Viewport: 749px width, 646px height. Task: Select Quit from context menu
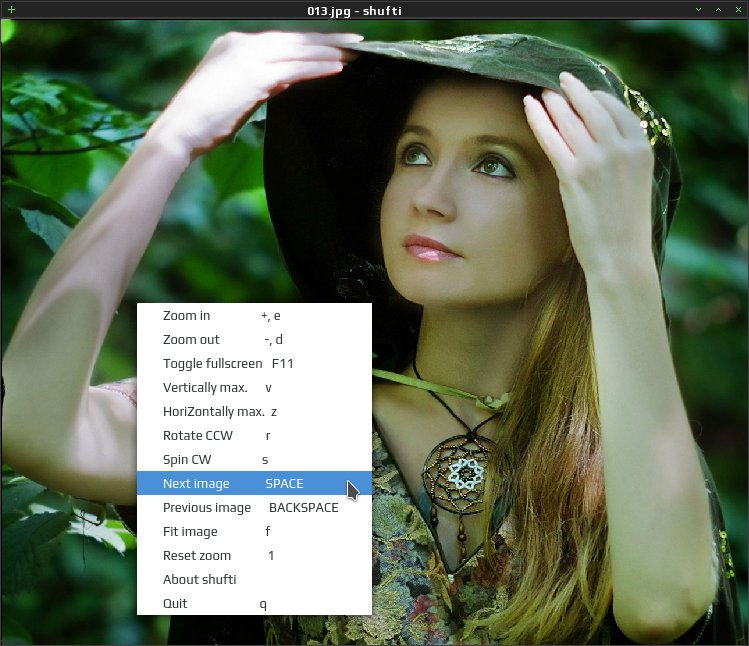click(254, 603)
